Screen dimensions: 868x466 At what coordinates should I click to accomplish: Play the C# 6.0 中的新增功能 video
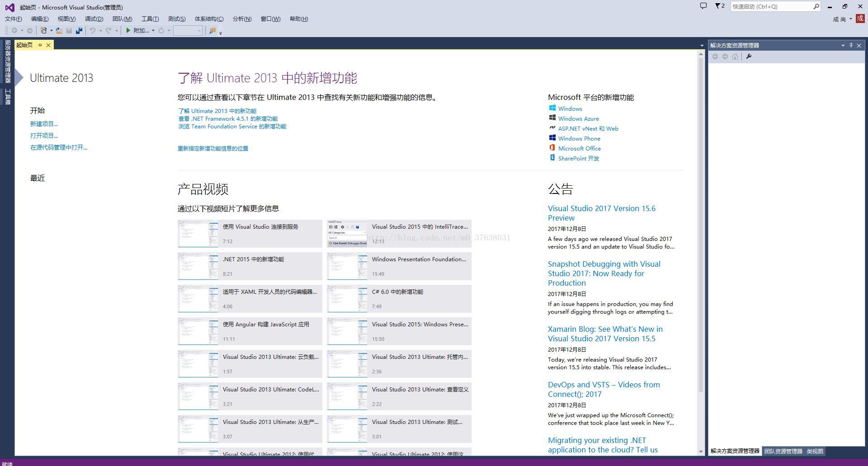[399, 299]
